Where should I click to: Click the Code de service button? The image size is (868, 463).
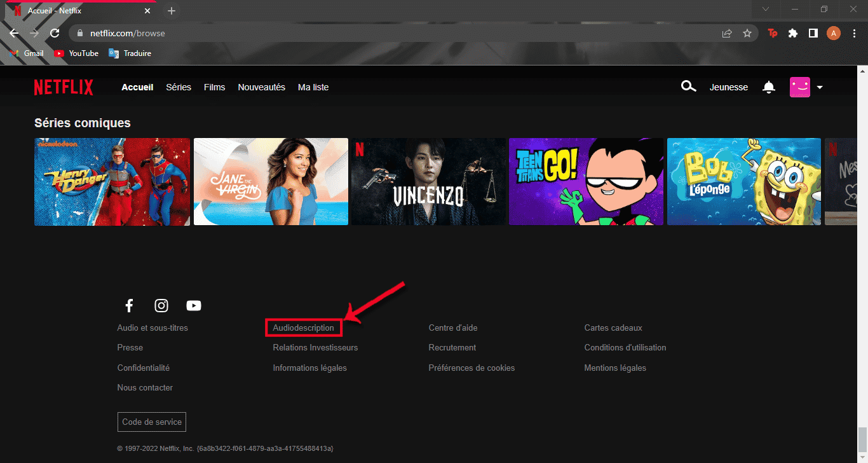click(x=152, y=422)
